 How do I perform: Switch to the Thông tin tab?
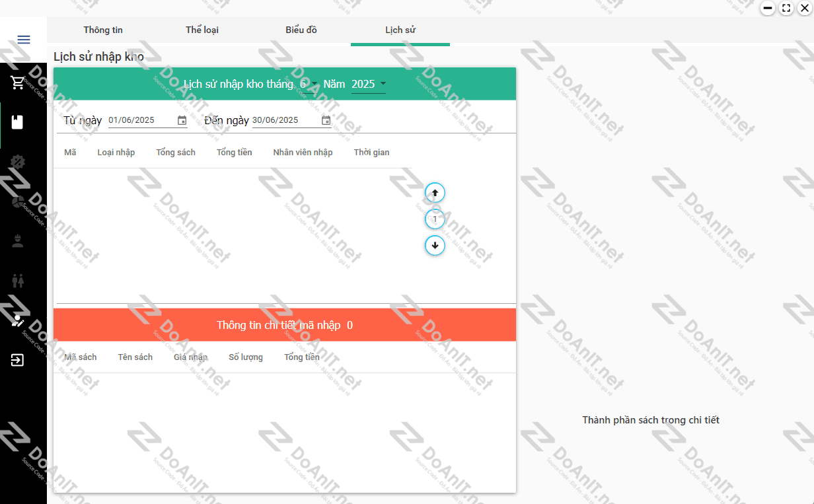[x=103, y=30]
